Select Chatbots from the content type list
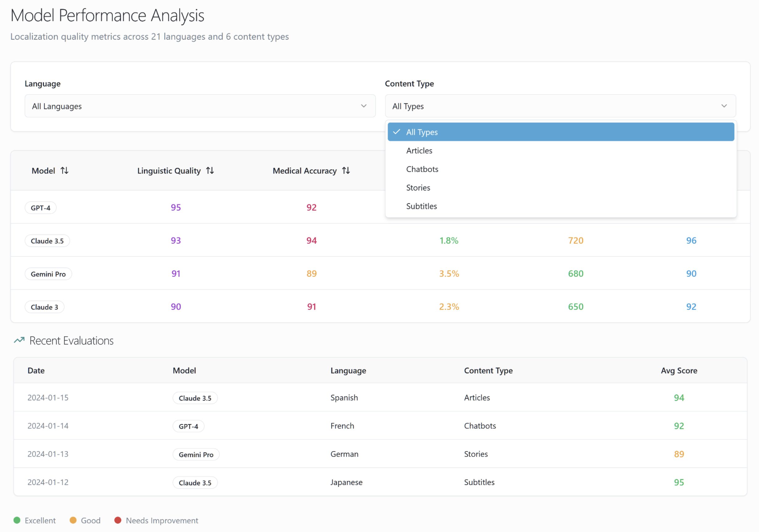The height and width of the screenshot is (532, 759). (422, 169)
